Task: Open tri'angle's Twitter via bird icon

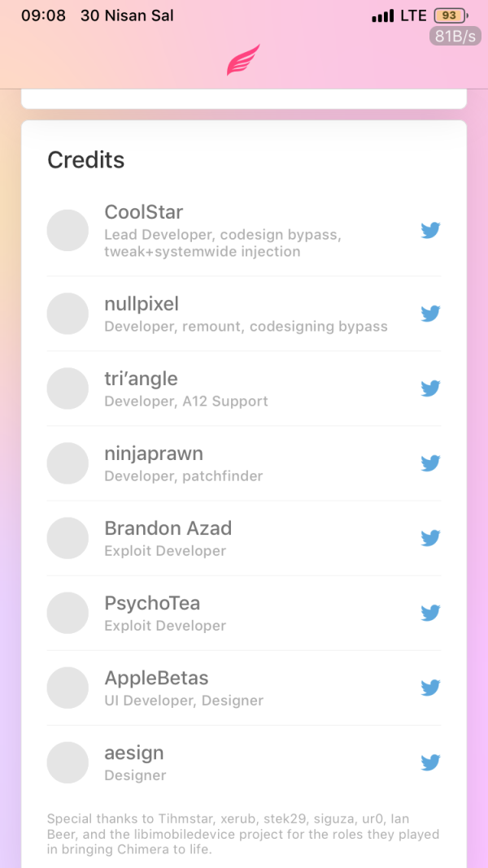Action: (430, 388)
